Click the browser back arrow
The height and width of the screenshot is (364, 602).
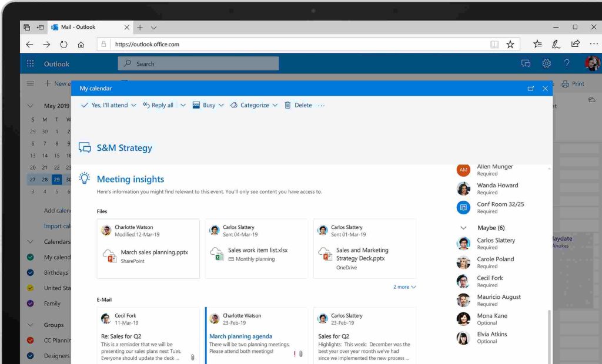tap(29, 45)
